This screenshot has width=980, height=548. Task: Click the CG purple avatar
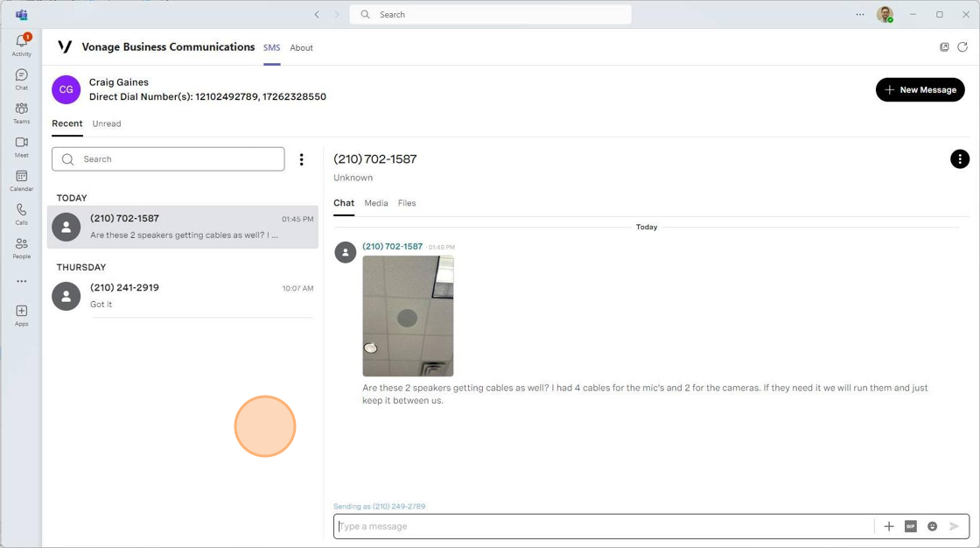coord(66,89)
